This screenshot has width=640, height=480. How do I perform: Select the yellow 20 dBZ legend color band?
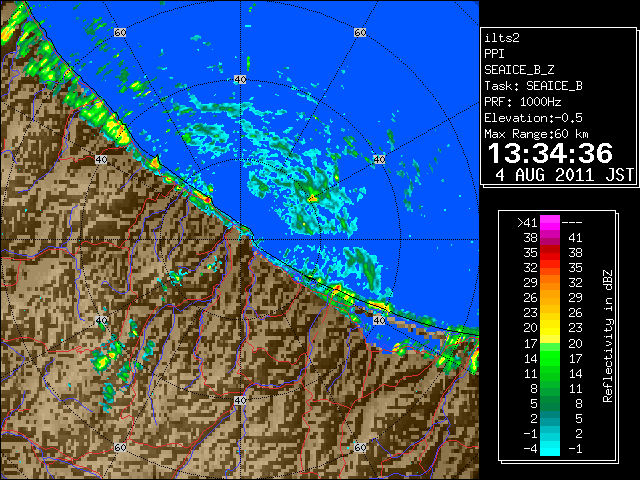click(x=550, y=328)
